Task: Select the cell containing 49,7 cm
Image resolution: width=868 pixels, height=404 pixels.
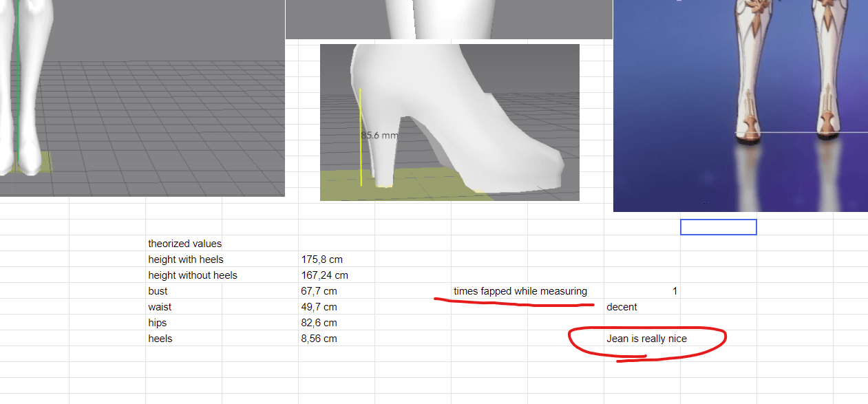Action: [x=319, y=307]
